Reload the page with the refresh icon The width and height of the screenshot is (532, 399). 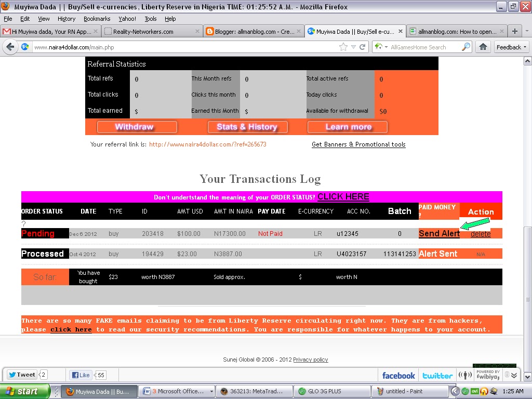click(x=362, y=47)
